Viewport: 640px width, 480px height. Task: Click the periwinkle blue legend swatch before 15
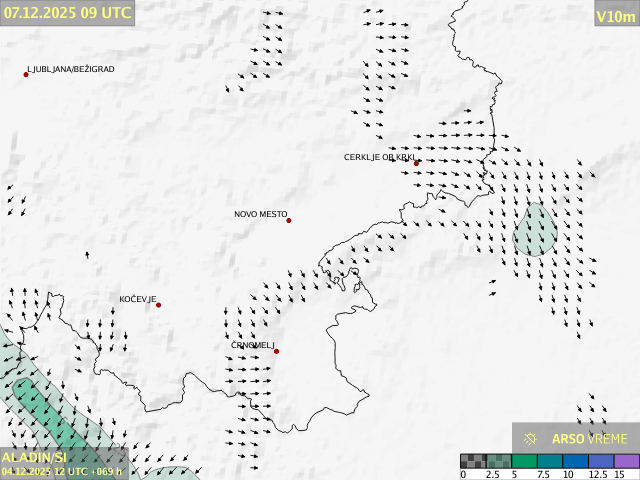pos(601,461)
